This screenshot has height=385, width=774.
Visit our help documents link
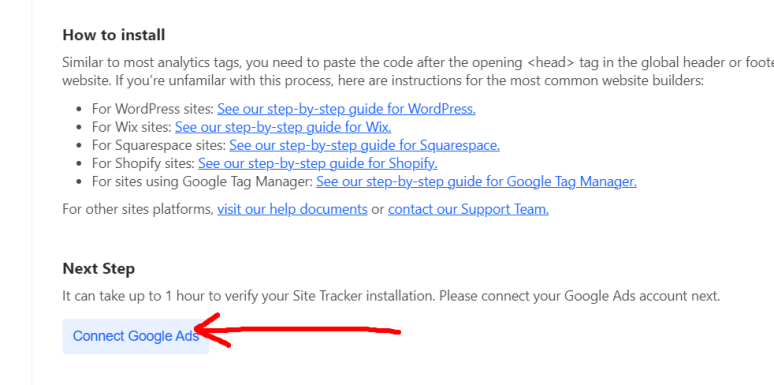tap(292, 209)
